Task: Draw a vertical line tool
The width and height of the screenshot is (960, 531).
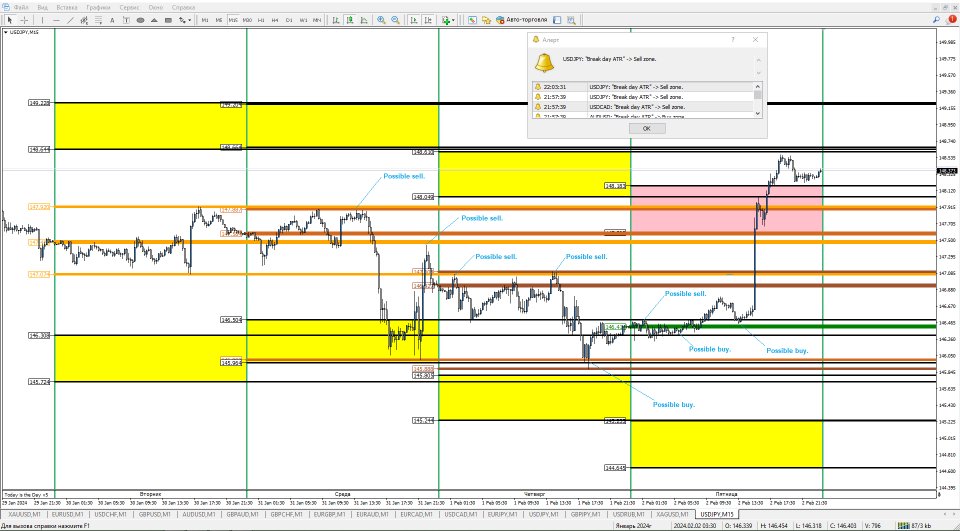Action: 42,20
